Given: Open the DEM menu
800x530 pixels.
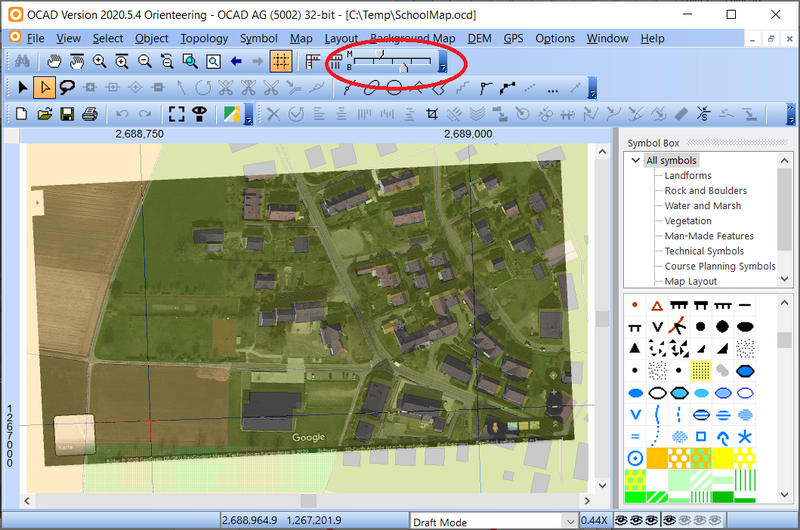Looking at the screenshot, I should pos(480,38).
